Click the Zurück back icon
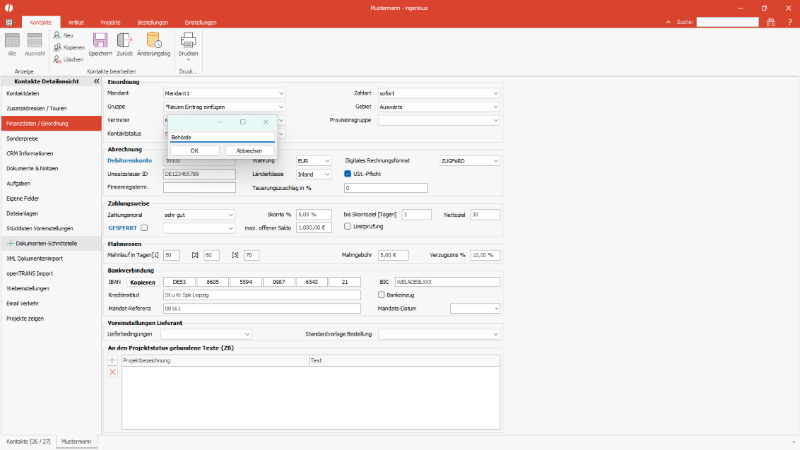 click(125, 40)
